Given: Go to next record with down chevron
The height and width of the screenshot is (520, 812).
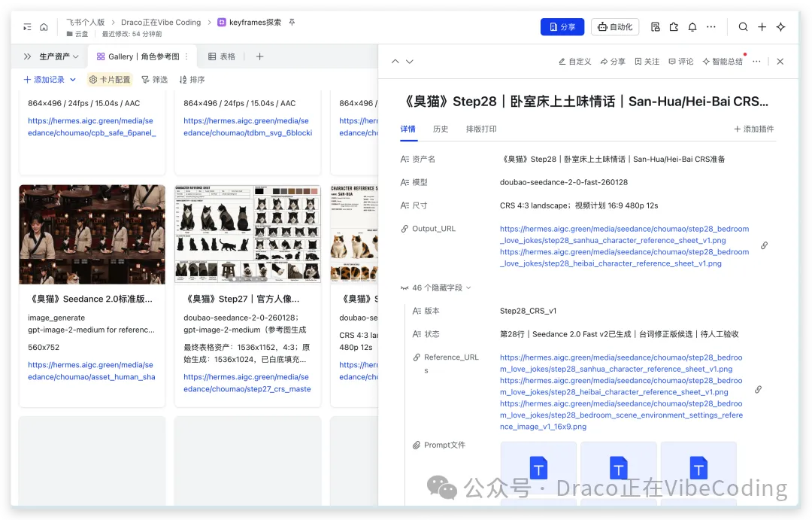Looking at the screenshot, I should [x=410, y=61].
